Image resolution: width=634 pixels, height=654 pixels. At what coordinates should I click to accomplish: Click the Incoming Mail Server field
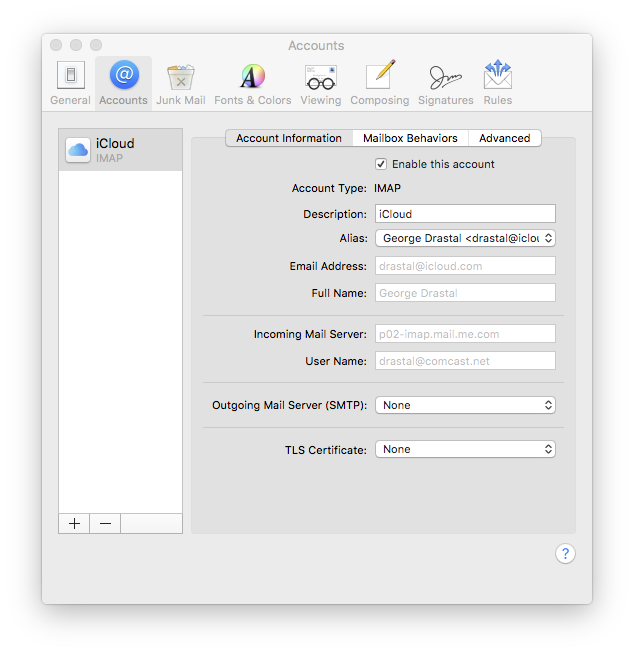coord(465,334)
